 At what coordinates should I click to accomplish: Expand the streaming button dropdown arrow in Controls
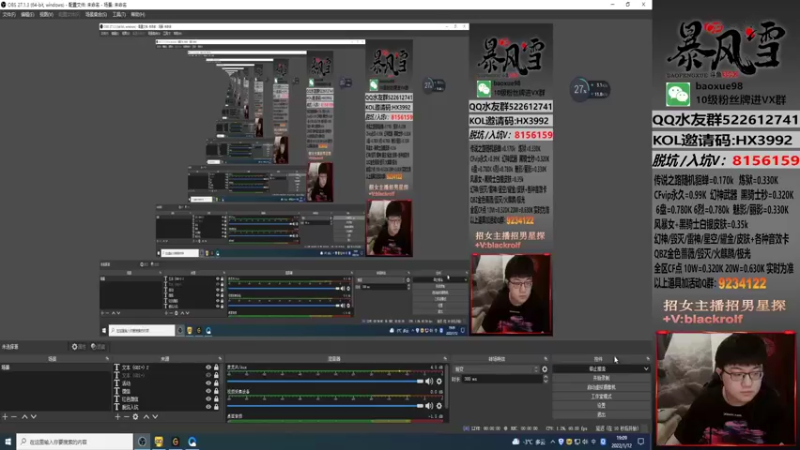click(646, 369)
